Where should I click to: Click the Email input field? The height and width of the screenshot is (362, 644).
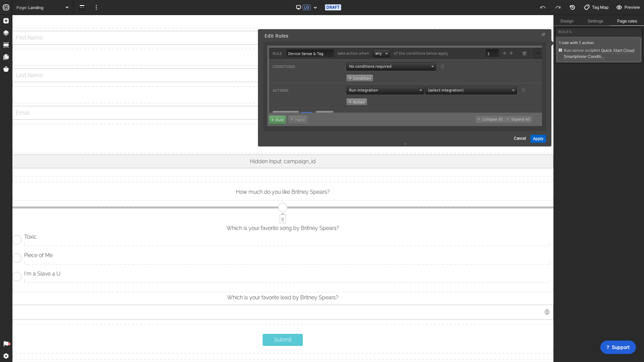pyautogui.click(x=136, y=113)
